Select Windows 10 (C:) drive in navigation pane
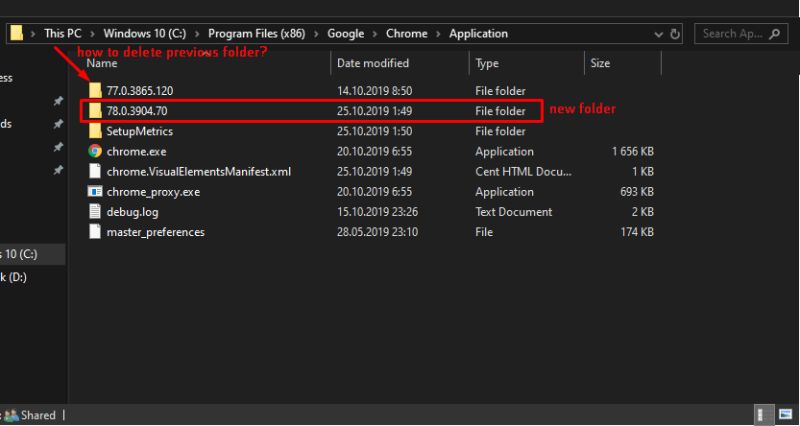This screenshot has width=800, height=426. (32, 254)
